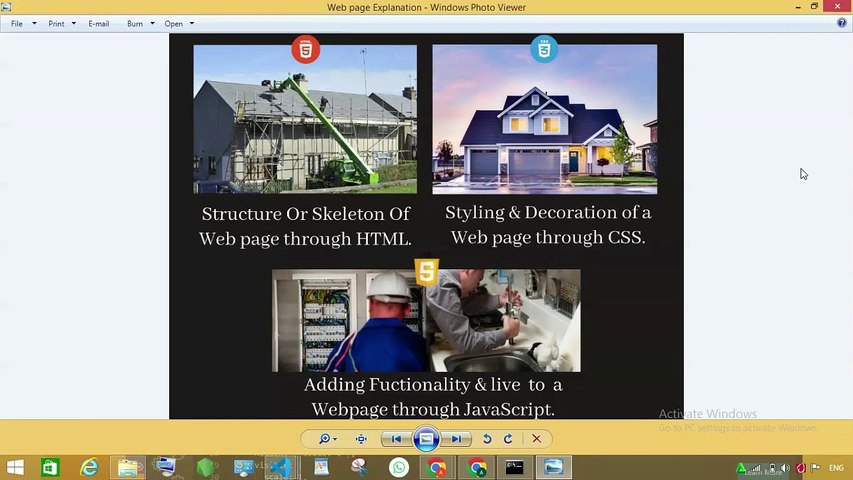Open Chrome with the red profile badge

(437, 467)
